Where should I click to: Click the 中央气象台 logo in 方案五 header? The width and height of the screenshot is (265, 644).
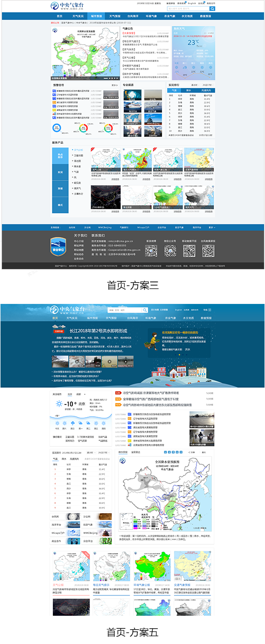(68, 310)
